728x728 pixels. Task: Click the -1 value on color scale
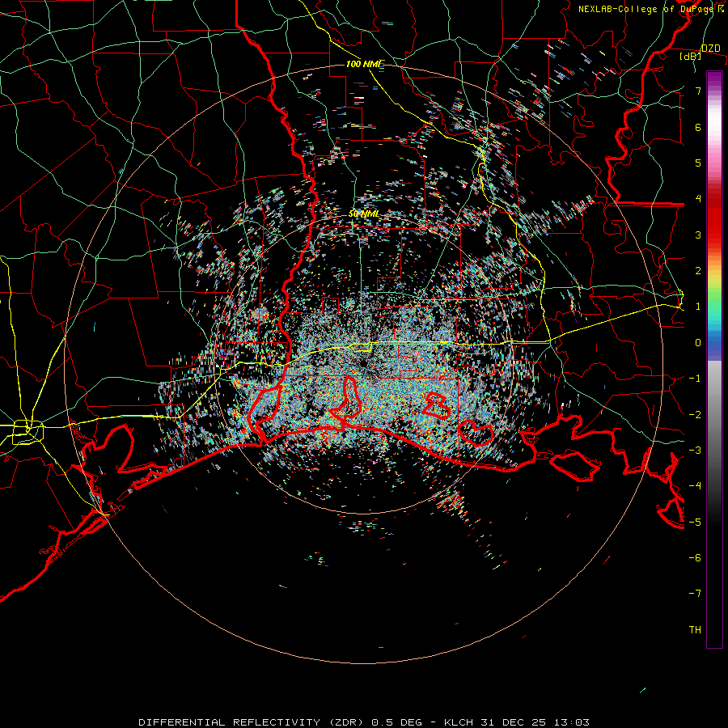(695, 379)
